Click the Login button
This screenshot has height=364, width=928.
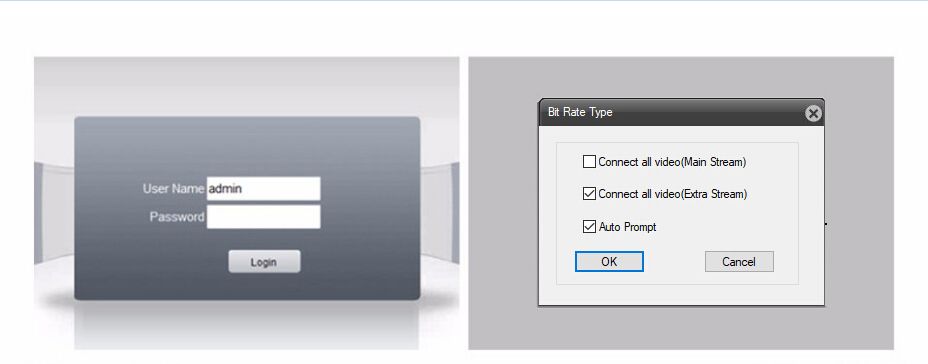tap(264, 262)
